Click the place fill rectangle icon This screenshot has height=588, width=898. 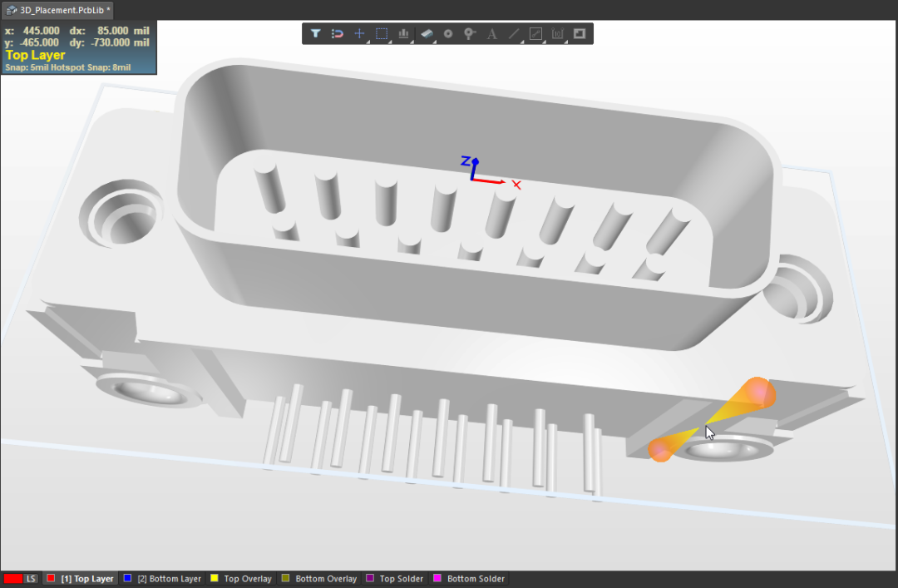tap(580, 34)
